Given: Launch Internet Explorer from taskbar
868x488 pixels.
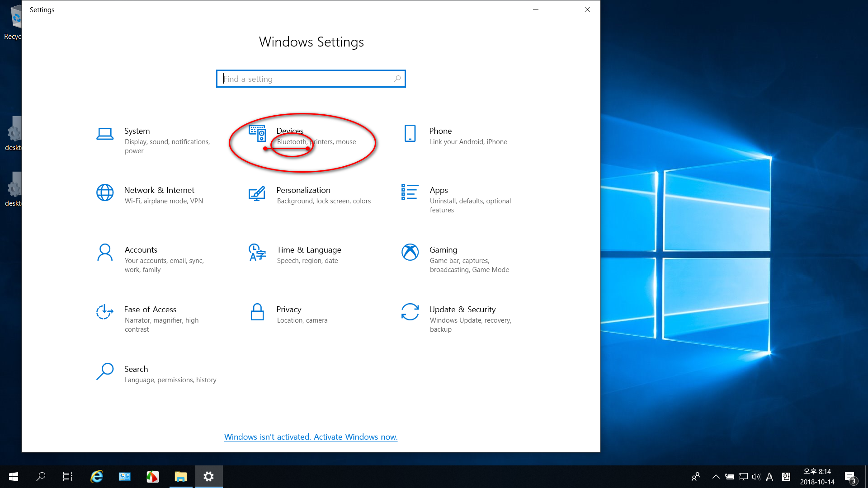Looking at the screenshot, I should click(x=97, y=476).
